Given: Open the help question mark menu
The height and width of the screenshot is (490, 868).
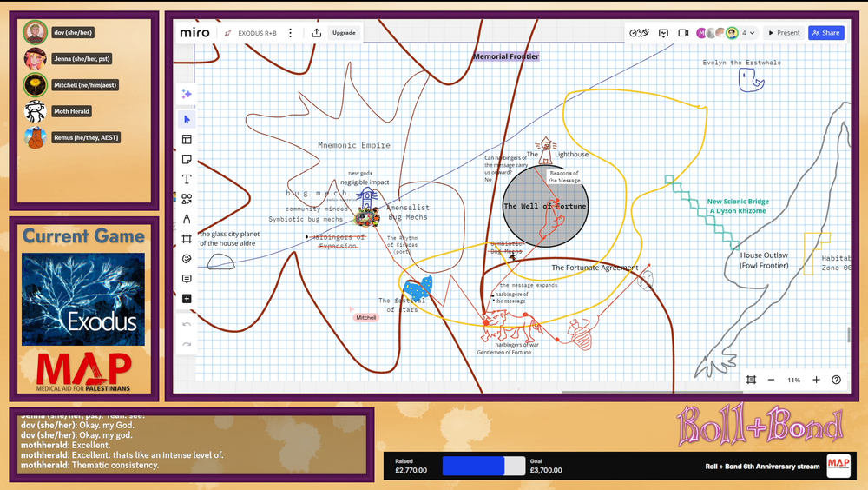Looking at the screenshot, I should point(836,380).
